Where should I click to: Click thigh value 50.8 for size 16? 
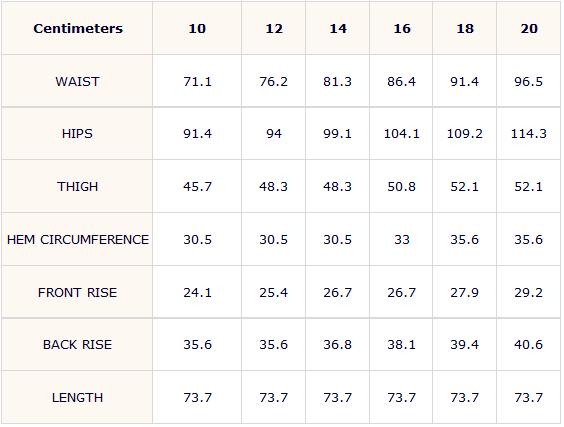tap(401, 187)
